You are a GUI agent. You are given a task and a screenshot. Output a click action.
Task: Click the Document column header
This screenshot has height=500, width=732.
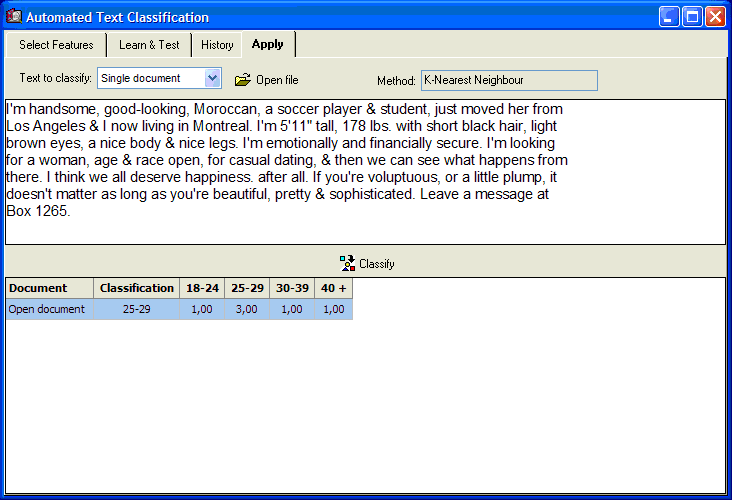[x=50, y=288]
